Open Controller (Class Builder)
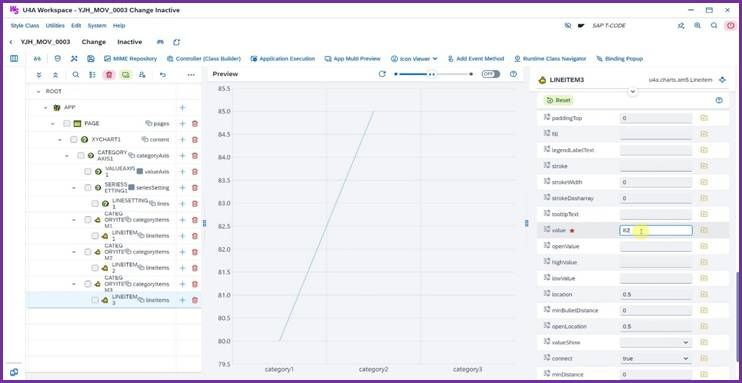Screen dimensions: 742x383 tap(204, 59)
